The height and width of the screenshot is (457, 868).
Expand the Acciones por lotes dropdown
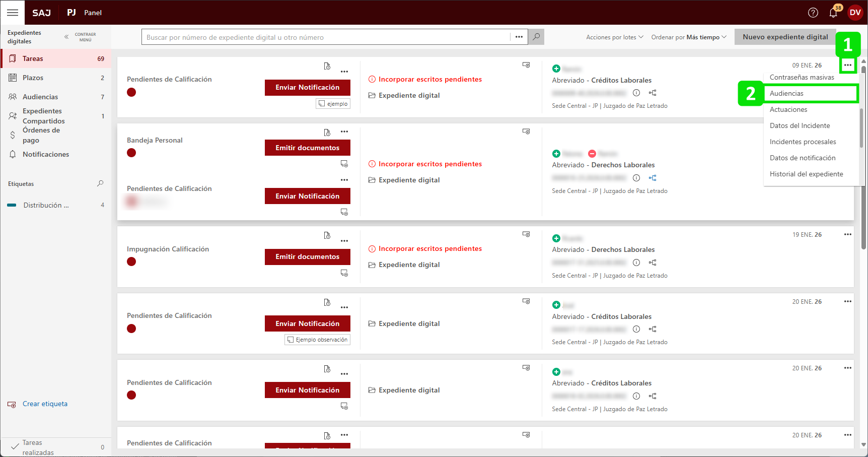(614, 37)
